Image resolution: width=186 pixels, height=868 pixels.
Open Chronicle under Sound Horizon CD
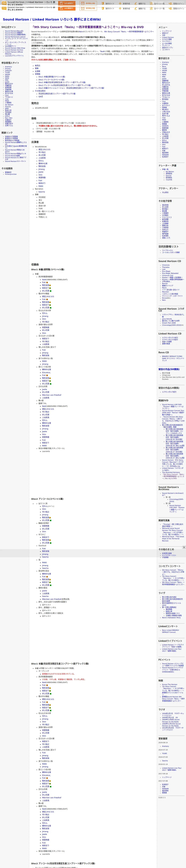coord(166,265)
